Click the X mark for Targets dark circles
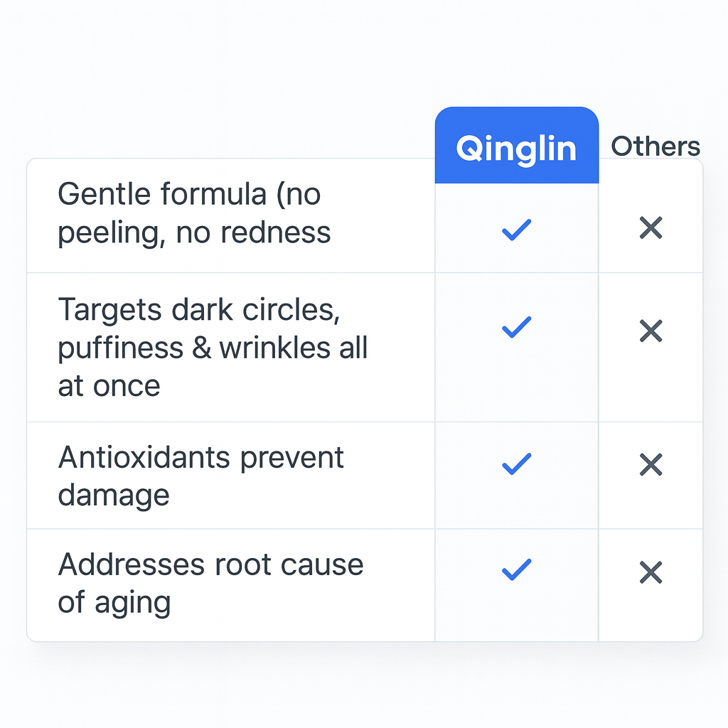This screenshot has height=728, width=728. point(651,331)
